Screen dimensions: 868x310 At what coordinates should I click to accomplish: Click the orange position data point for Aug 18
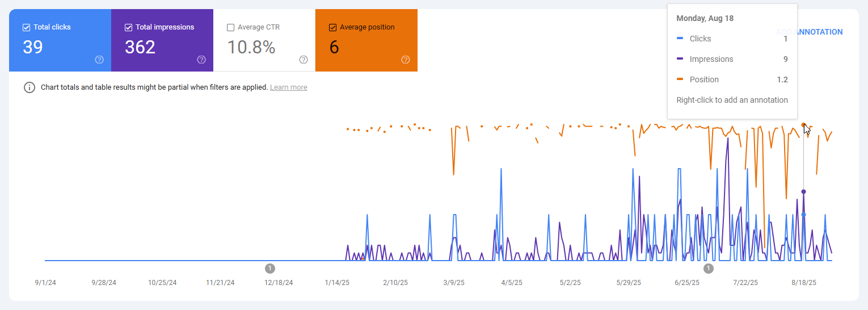803,125
